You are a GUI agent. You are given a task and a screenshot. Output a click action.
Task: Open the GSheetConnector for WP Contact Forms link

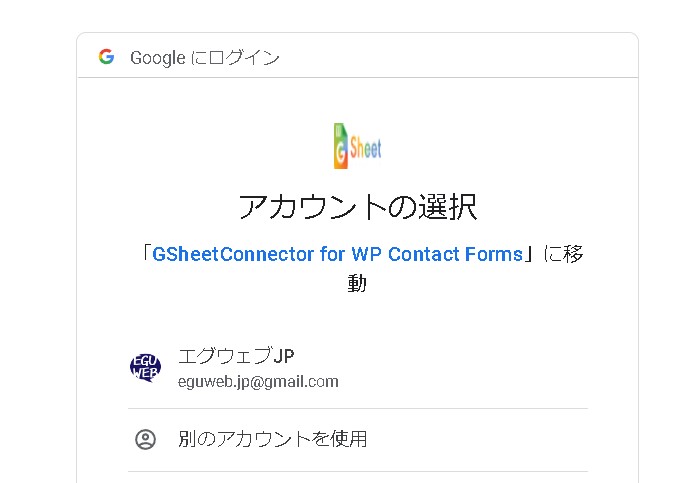[x=337, y=254]
